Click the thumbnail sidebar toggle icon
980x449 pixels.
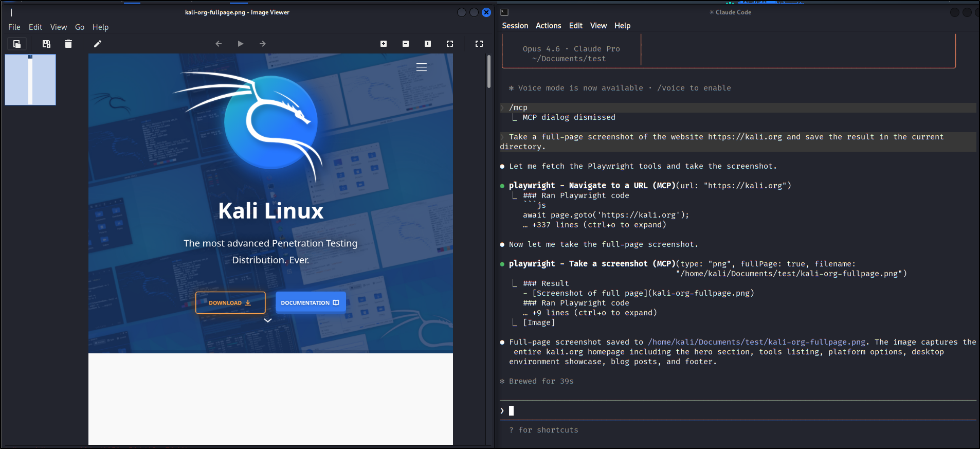point(17,44)
